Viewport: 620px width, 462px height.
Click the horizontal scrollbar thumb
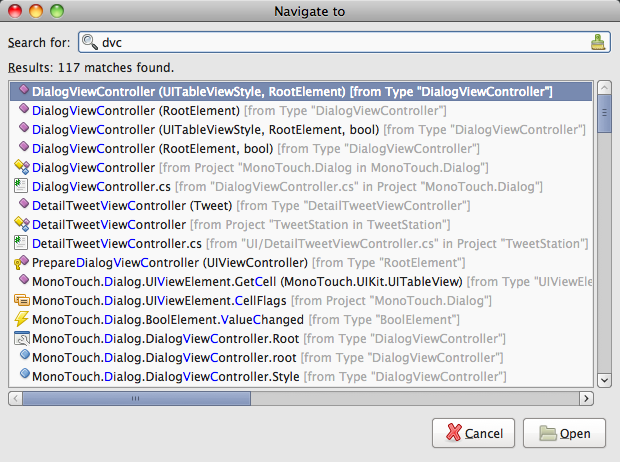point(136,398)
